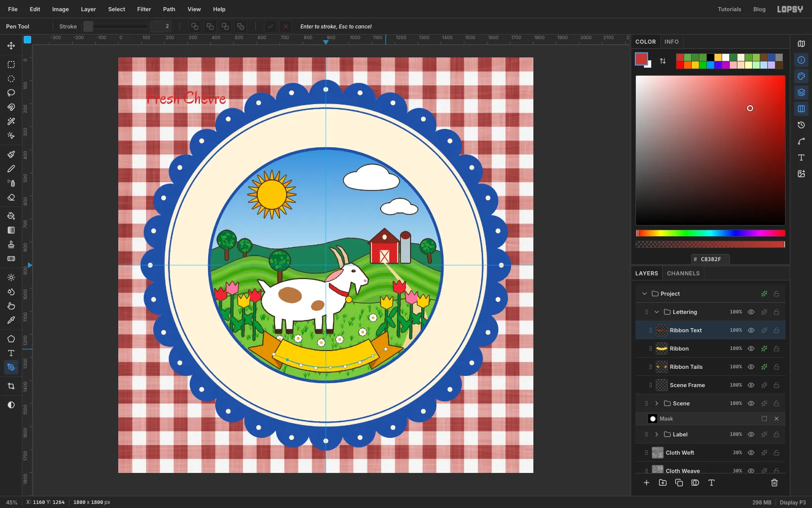The image size is (812, 508).
Task: Pick the Magic Wand tool
Action: (x=11, y=121)
